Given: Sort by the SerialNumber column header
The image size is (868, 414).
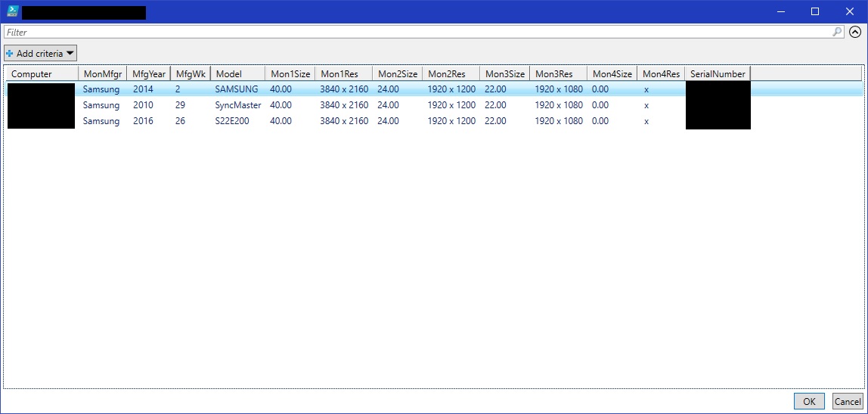Looking at the screenshot, I should 718,73.
